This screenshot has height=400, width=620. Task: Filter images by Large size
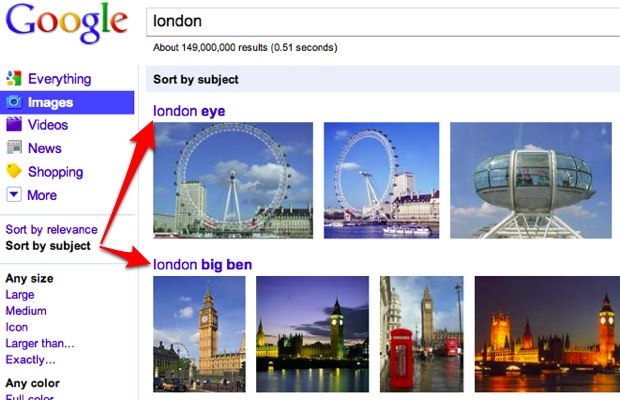pos(20,294)
